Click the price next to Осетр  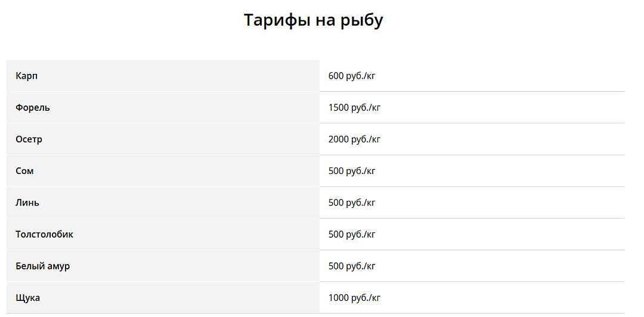[354, 139]
